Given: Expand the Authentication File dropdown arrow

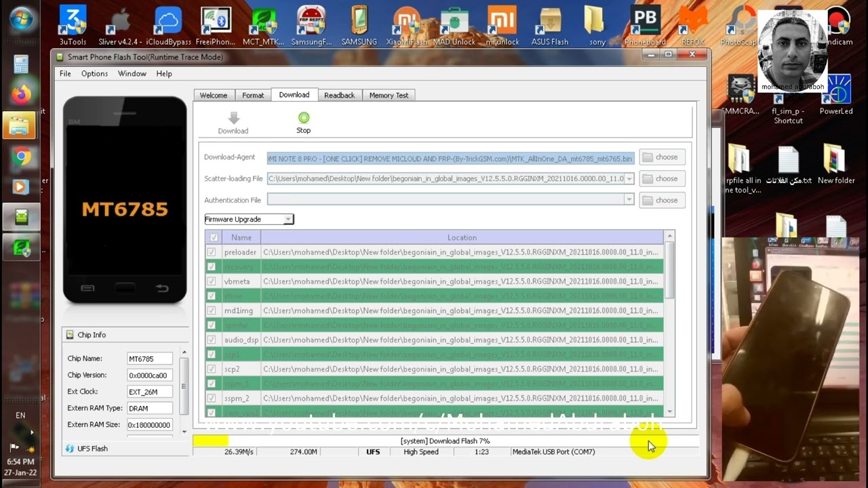Looking at the screenshot, I should (629, 200).
